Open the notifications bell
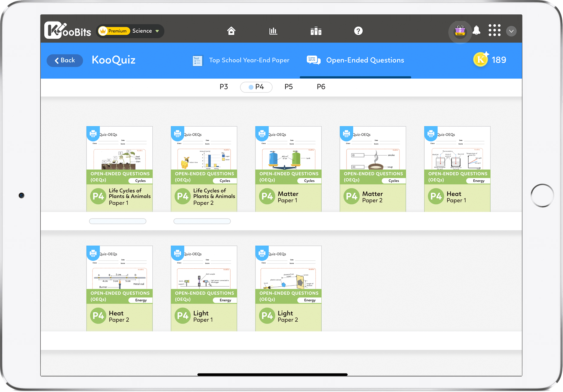Viewport: 563px width, 392px height. point(476,31)
